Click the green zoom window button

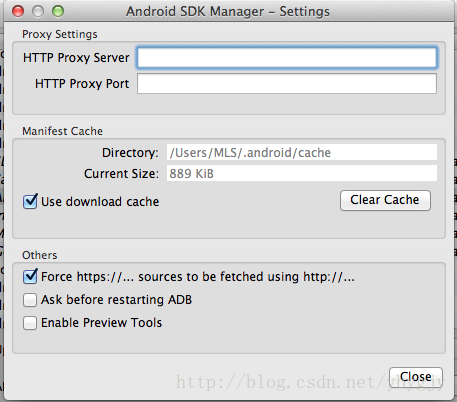pyautogui.click(x=58, y=11)
